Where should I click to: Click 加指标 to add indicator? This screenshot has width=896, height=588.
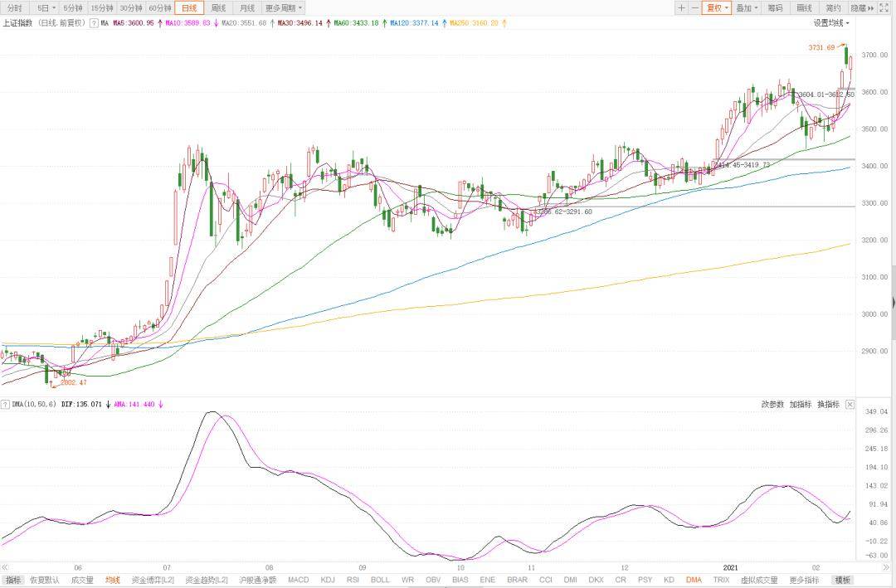[801, 404]
